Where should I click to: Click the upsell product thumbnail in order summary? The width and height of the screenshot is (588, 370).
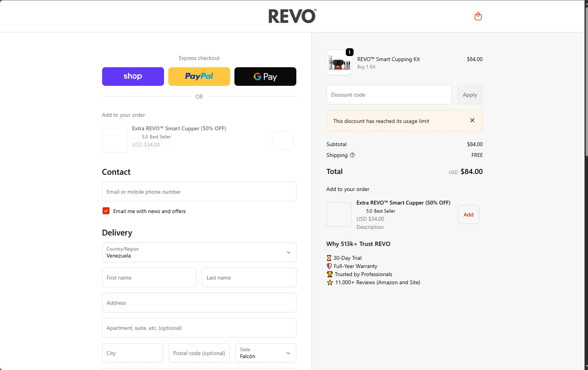point(339,214)
